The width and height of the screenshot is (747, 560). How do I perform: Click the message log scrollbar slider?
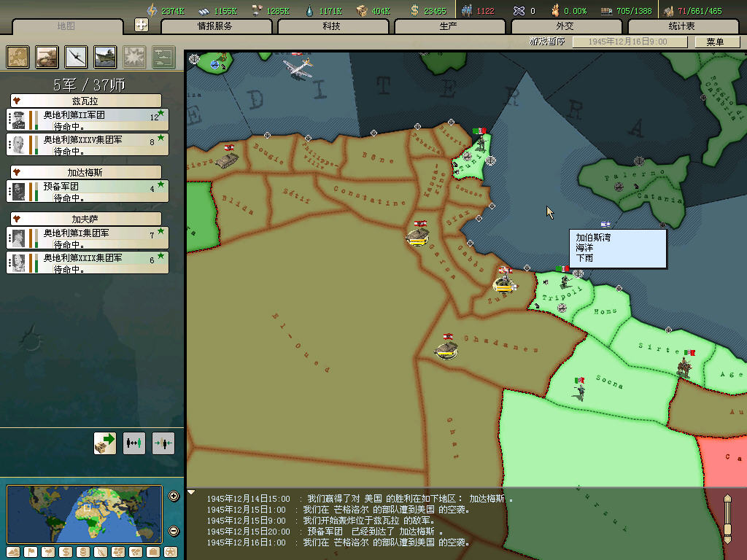(x=727, y=517)
